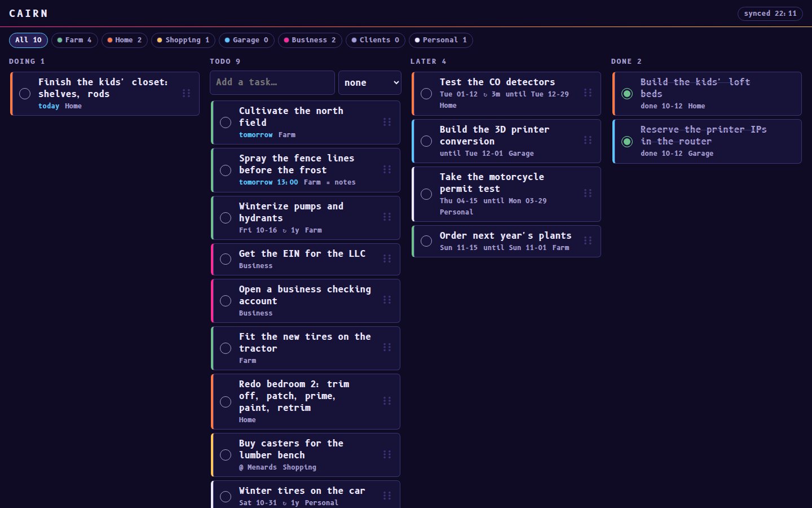Check off Cultivate the north field

click(x=226, y=122)
